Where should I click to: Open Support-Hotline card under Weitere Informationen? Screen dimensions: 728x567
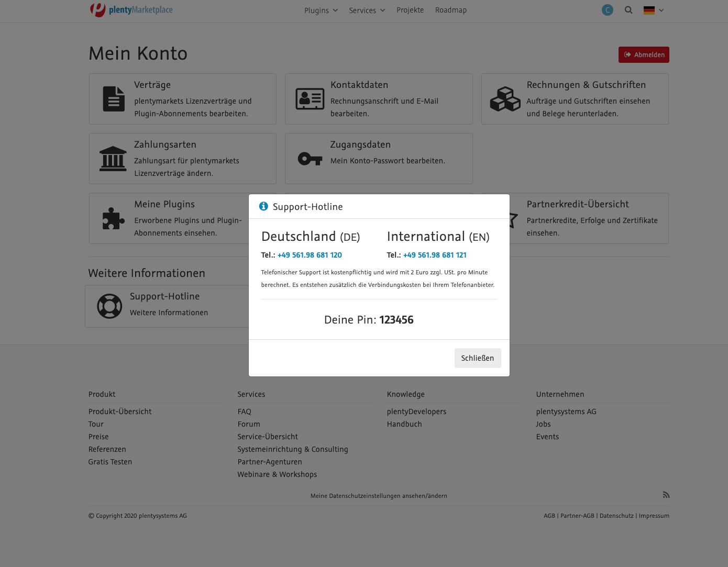[167, 306]
